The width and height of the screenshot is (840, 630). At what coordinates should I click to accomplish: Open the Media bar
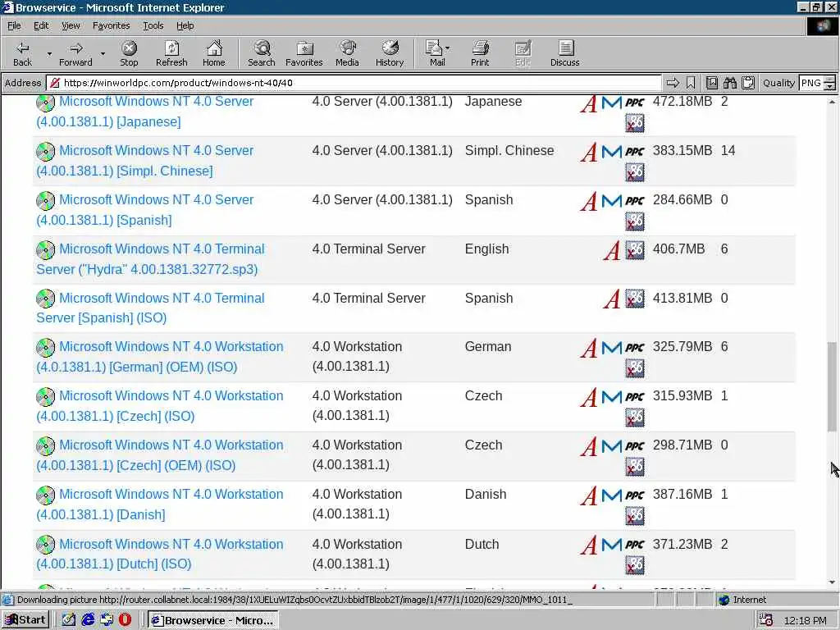tap(347, 53)
